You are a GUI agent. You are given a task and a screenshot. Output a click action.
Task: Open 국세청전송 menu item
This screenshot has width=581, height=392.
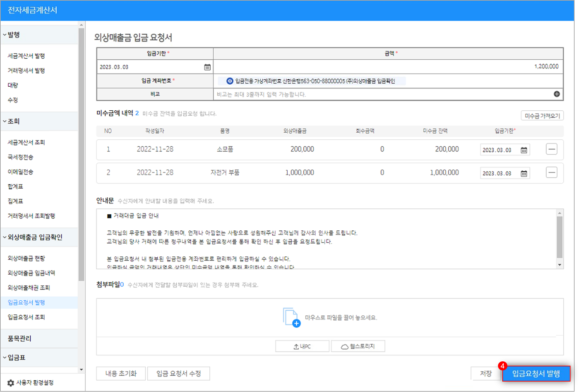(x=21, y=157)
